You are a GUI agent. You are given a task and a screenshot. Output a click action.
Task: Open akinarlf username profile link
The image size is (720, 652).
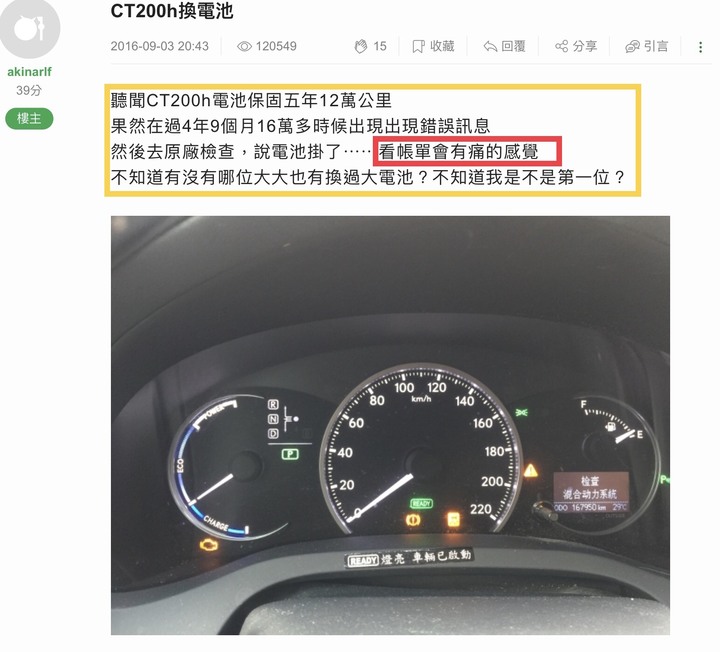[x=29, y=72]
